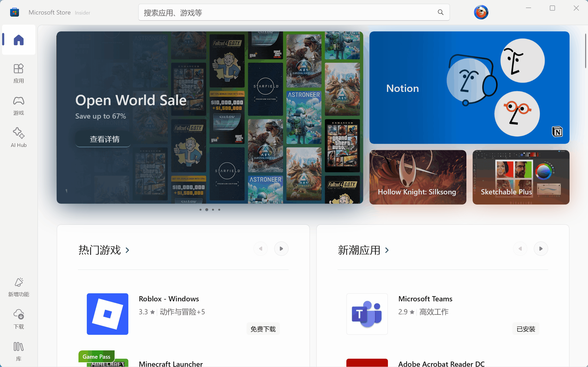Open 新增功能 (What's new) page
588x367 pixels.
[19, 287]
